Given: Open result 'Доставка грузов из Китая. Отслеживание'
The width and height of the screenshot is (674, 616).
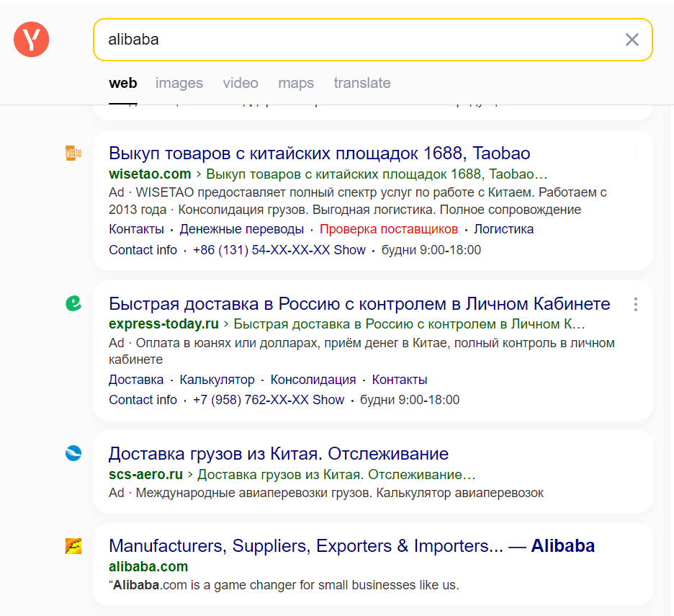Looking at the screenshot, I should (279, 454).
